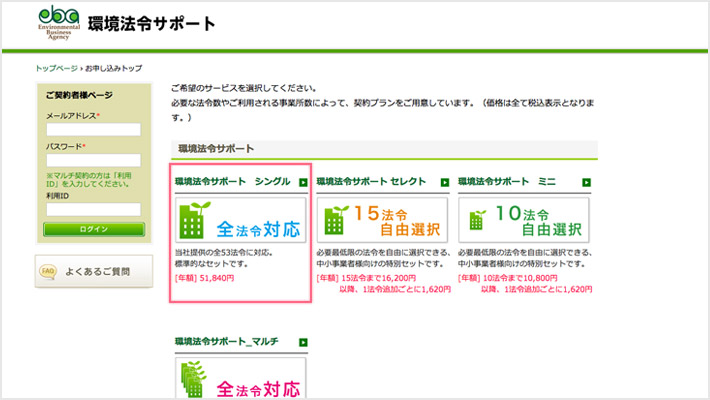Click the green arrow beside シングル plan
This screenshot has width=710, height=400.
pyautogui.click(x=303, y=182)
